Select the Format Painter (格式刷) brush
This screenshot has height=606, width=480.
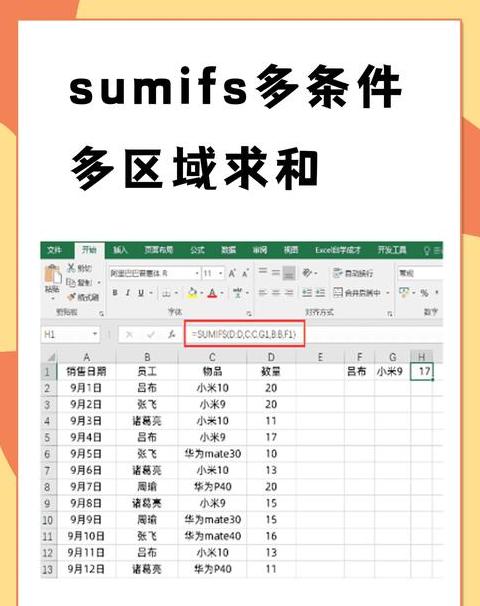(71, 297)
